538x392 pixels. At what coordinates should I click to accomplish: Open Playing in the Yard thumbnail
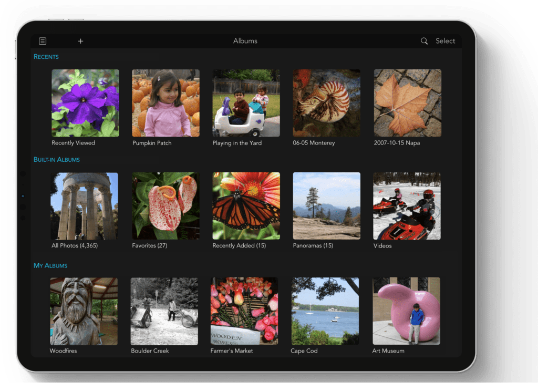pos(246,103)
